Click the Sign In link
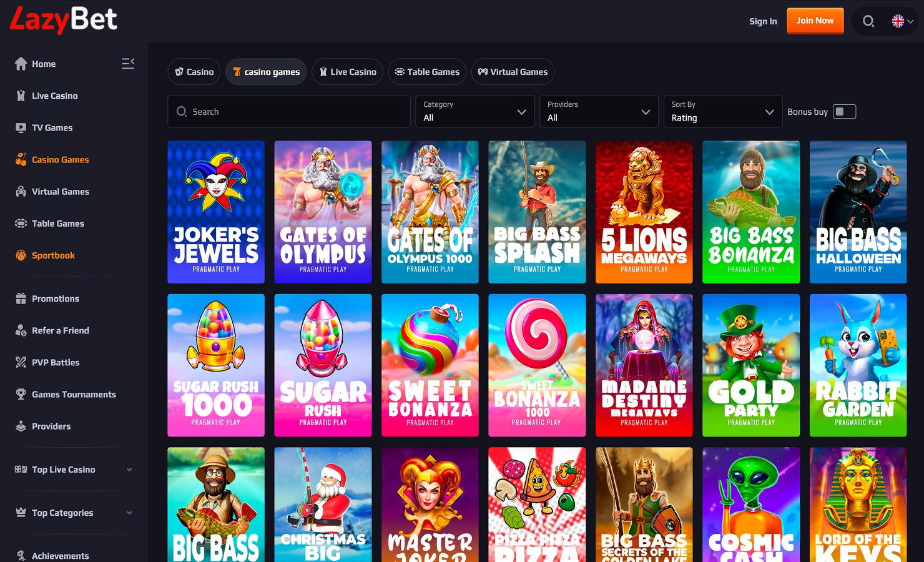Image resolution: width=924 pixels, height=562 pixels. 763,21
